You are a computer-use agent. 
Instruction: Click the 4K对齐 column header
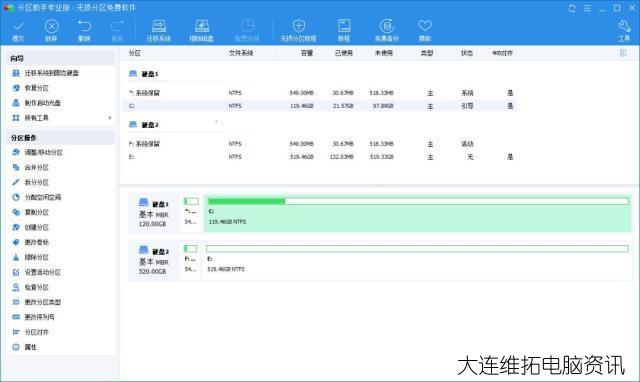point(502,53)
